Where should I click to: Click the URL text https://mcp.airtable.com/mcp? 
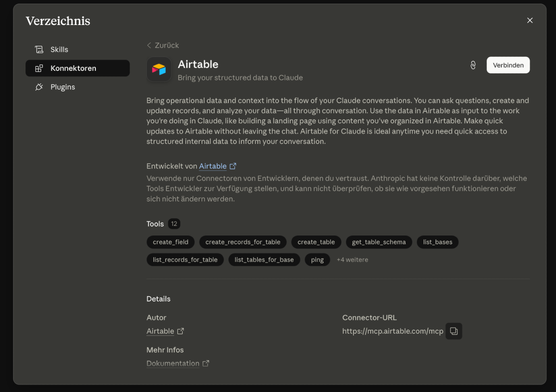click(x=393, y=331)
